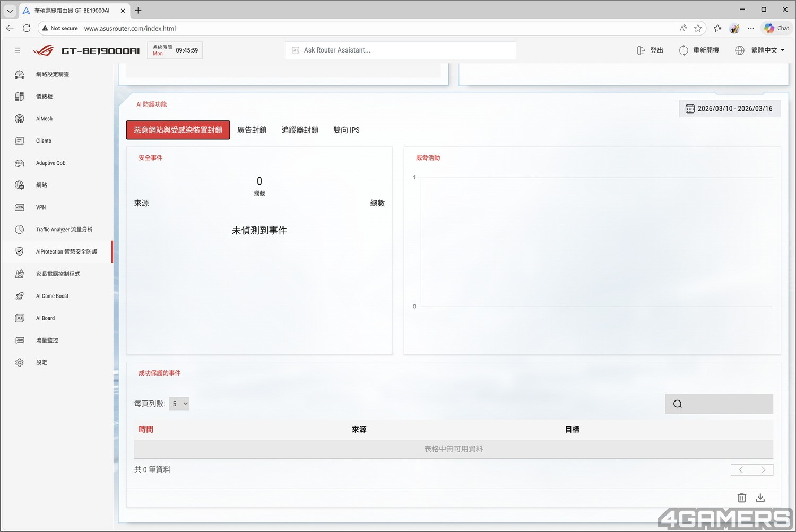Image resolution: width=796 pixels, height=532 pixels.
Task: Expand the 繁體中文 language dropdown
Action: tap(760, 50)
